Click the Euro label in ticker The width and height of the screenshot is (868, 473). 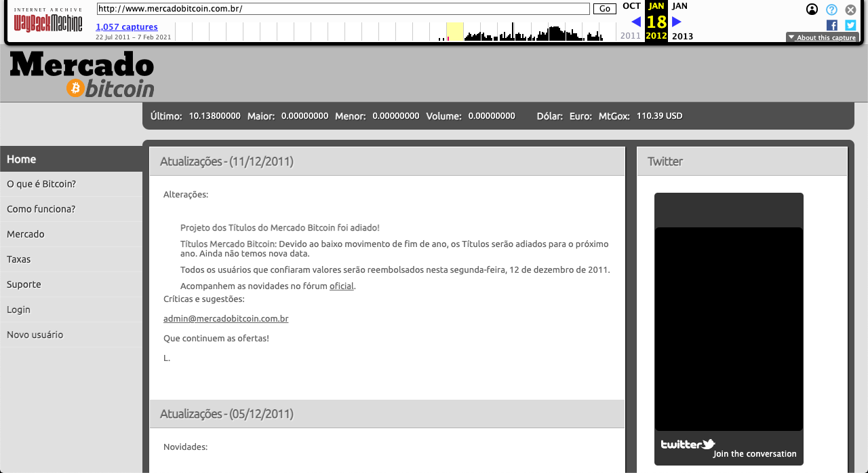click(x=580, y=116)
